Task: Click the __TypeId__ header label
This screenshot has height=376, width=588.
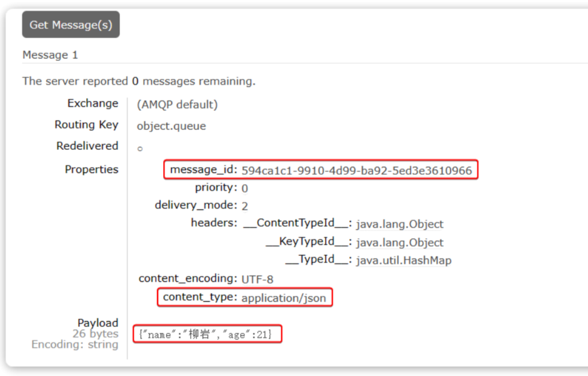Action: [x=318, y=260]
